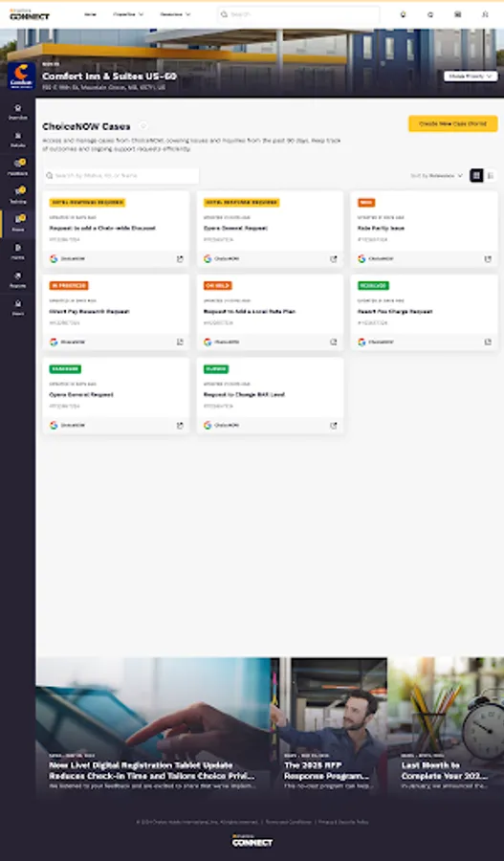Viewport: 504px width, 861px height.
Task: Open the Sort by dropdown
Action: (436, 176)
